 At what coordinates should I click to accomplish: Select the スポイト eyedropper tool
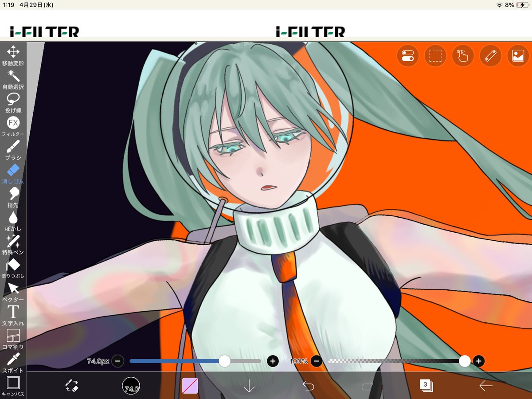pos(13,363)
